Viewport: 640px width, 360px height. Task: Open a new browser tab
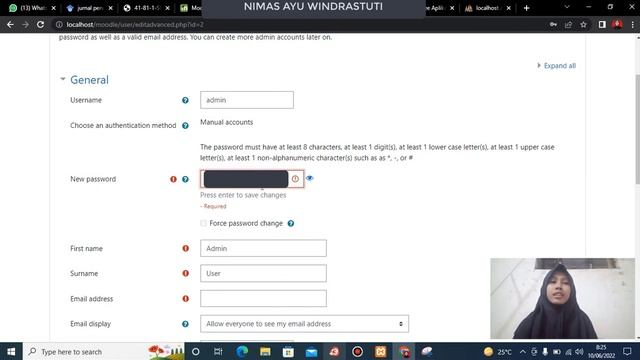527,8
